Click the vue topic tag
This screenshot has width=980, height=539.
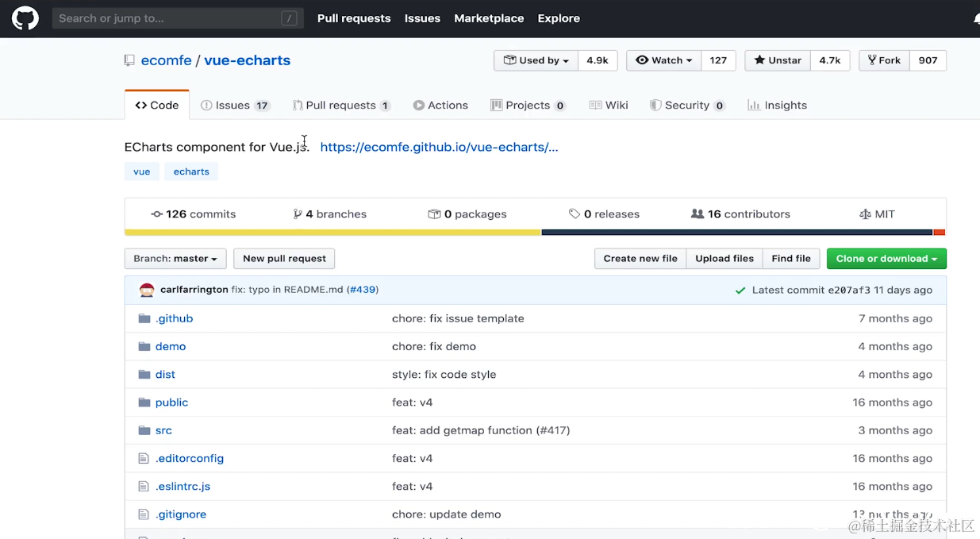tap(142, 171)
